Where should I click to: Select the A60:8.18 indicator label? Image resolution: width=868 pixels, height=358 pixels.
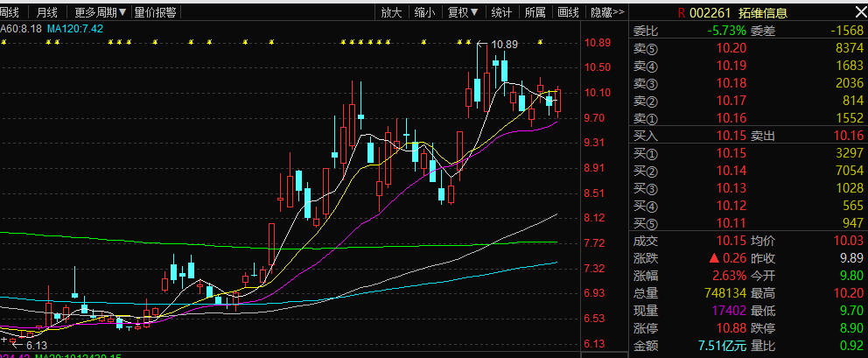20,28
